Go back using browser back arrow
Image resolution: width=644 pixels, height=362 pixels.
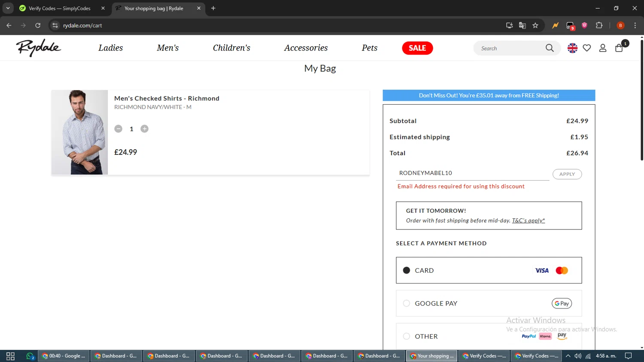9,25
